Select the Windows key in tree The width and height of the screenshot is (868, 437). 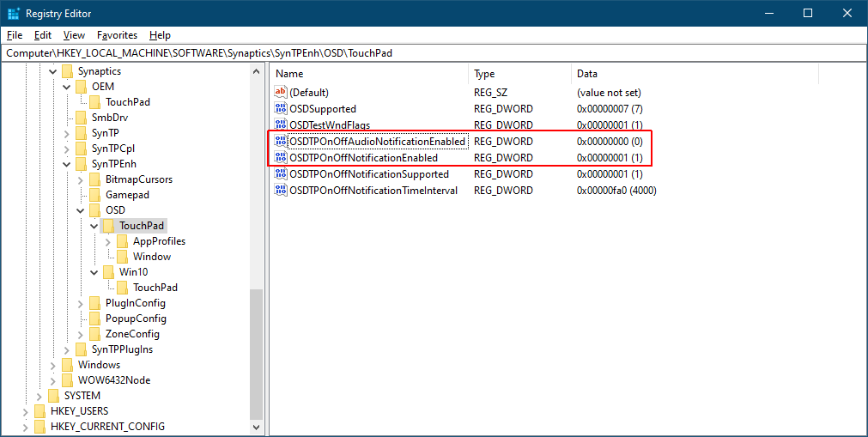coord(99,364)
